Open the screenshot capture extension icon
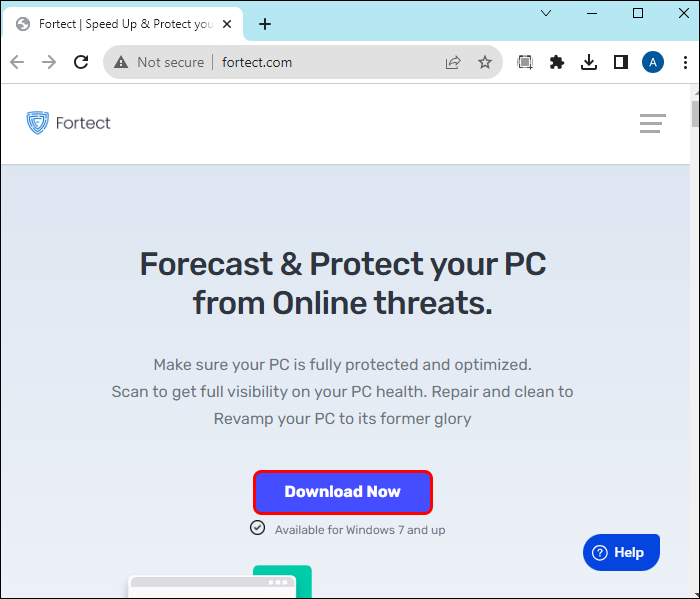 525,62
